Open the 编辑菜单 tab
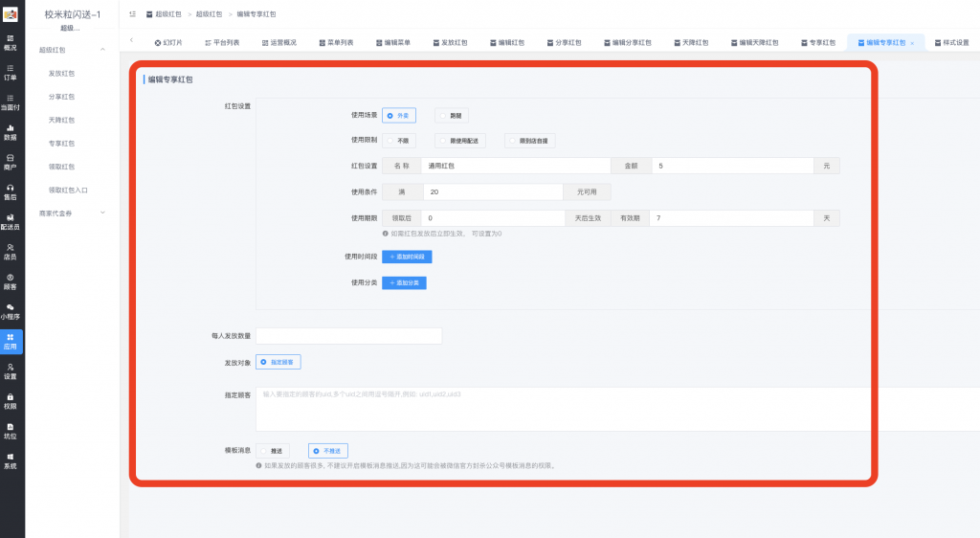 (x=393, y=42)
